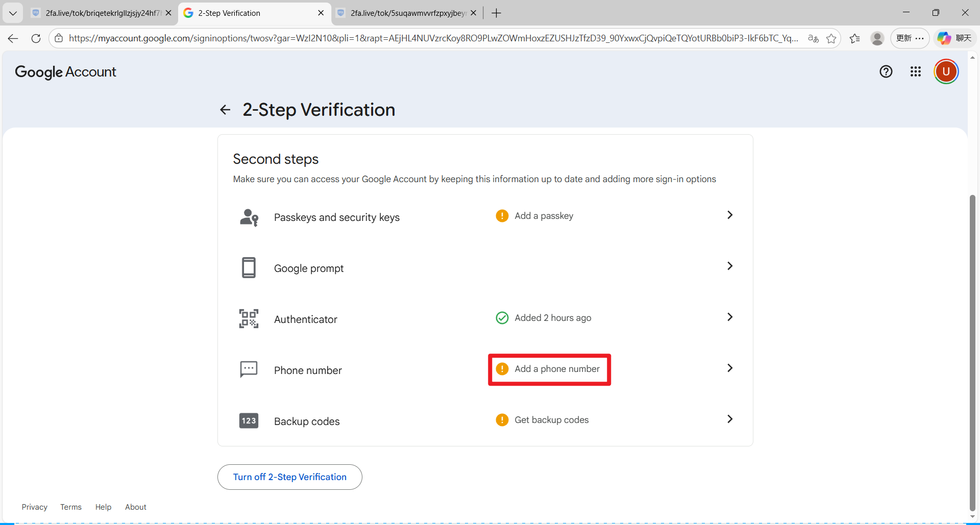Open the browser favorites list icon

click(x=855, y=38)
